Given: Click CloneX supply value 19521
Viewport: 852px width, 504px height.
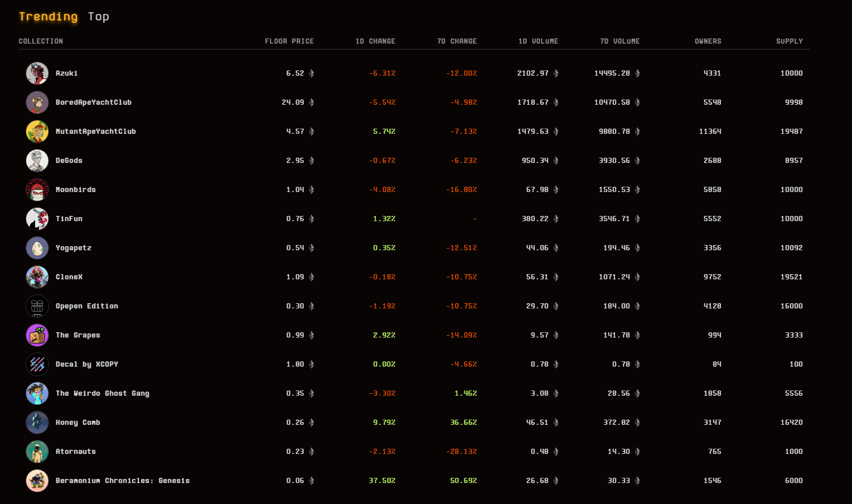Looking at the screenshot, I should (791, 277).
